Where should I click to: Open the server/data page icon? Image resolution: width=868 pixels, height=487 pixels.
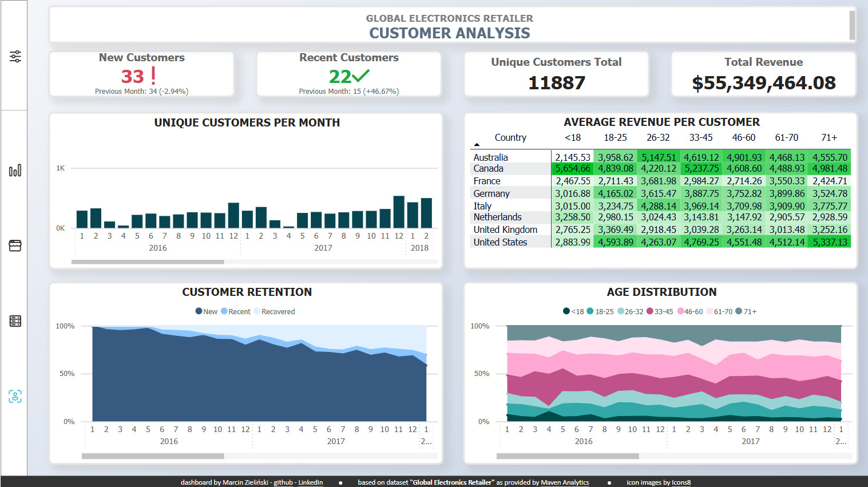tap(15, 321)
